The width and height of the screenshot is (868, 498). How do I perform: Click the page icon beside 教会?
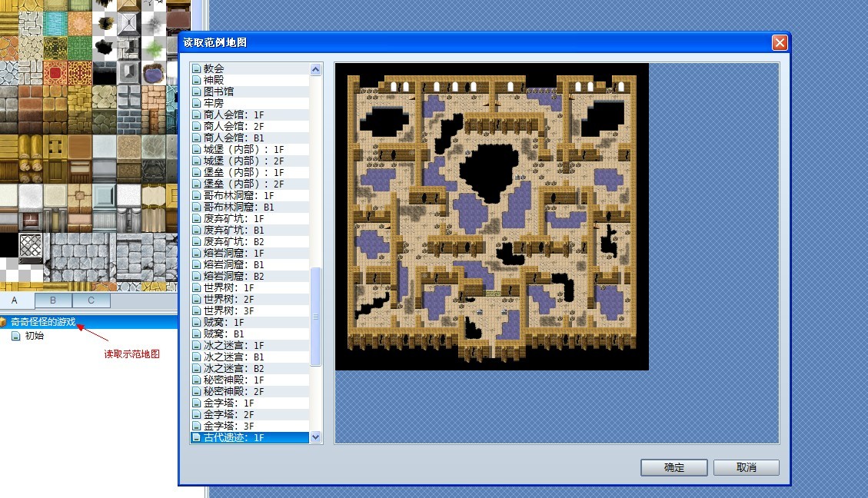point(197,68)
